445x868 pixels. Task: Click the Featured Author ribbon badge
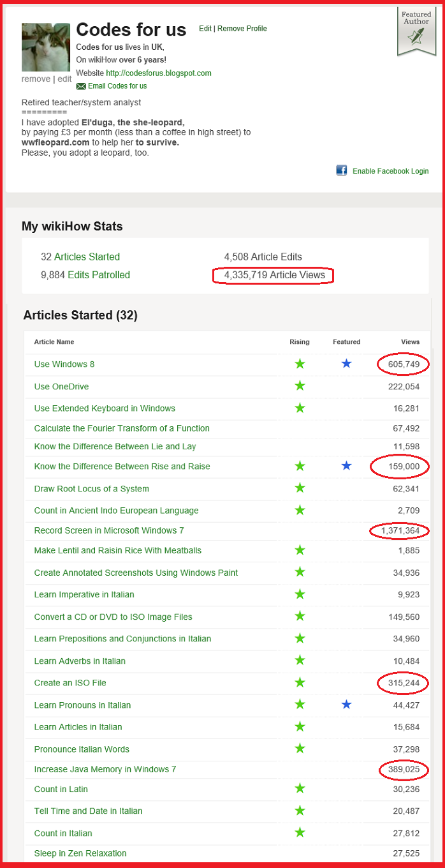416,32
